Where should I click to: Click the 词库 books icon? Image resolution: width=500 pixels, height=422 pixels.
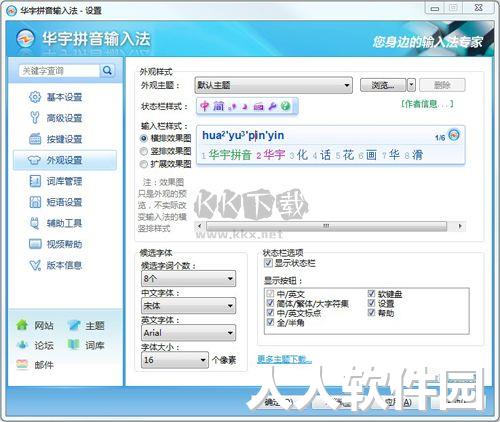(74, 345)
